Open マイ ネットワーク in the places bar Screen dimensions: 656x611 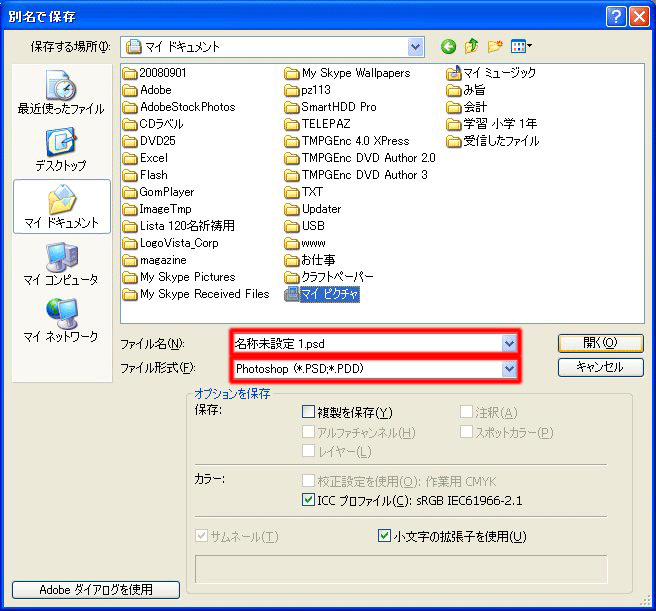tap(61, 321)
